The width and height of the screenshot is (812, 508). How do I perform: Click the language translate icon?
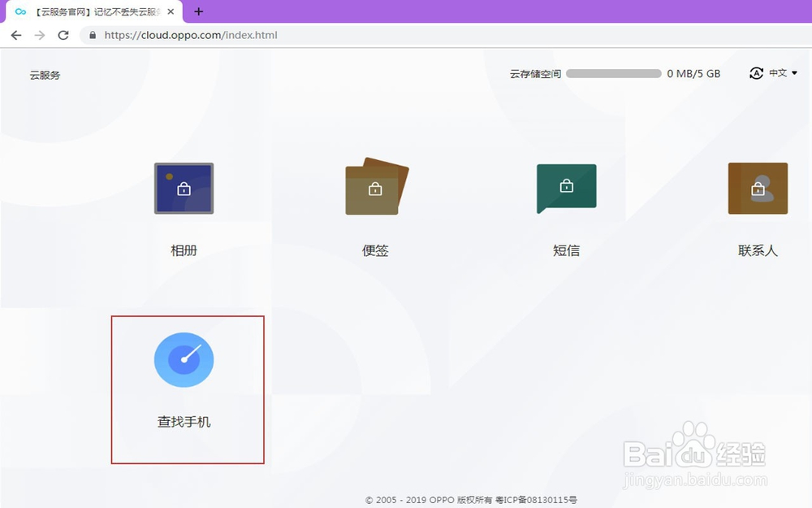click(756, 73)
